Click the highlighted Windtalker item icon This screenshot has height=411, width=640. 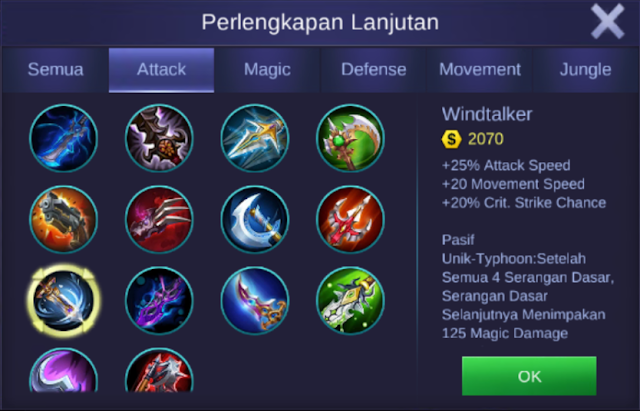point(63,300)
